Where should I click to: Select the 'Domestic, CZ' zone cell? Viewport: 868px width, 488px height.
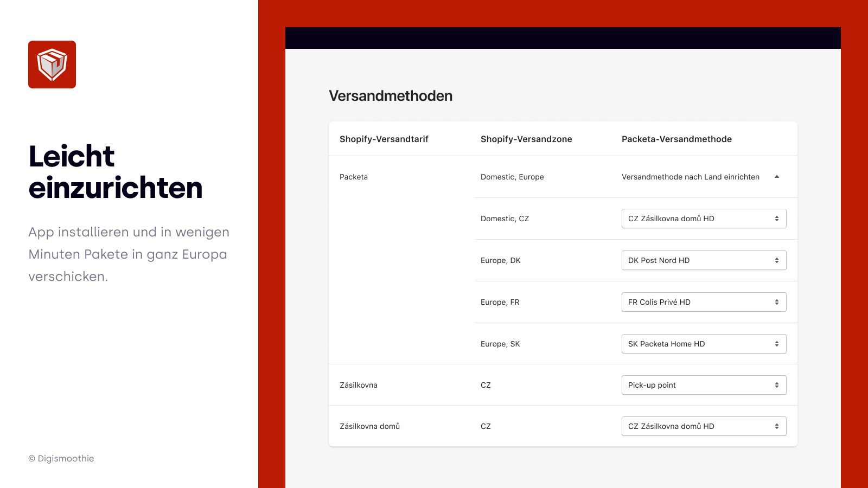pos(505,219)
